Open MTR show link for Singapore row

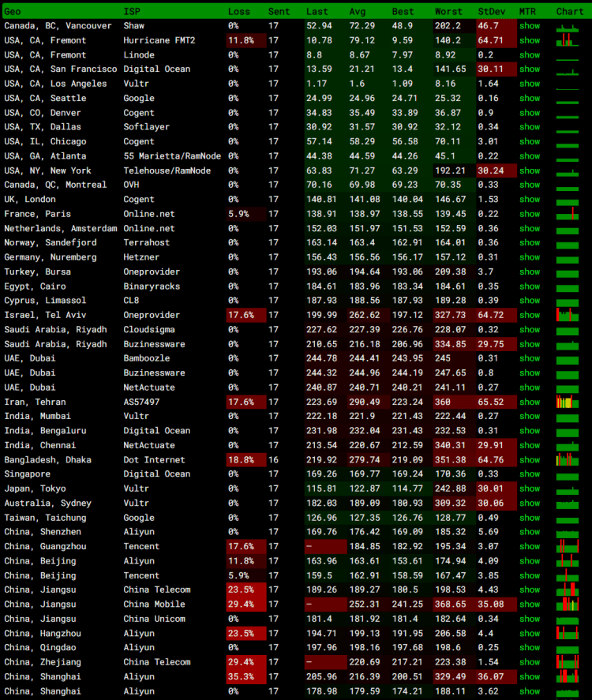[x=530, y=474]
